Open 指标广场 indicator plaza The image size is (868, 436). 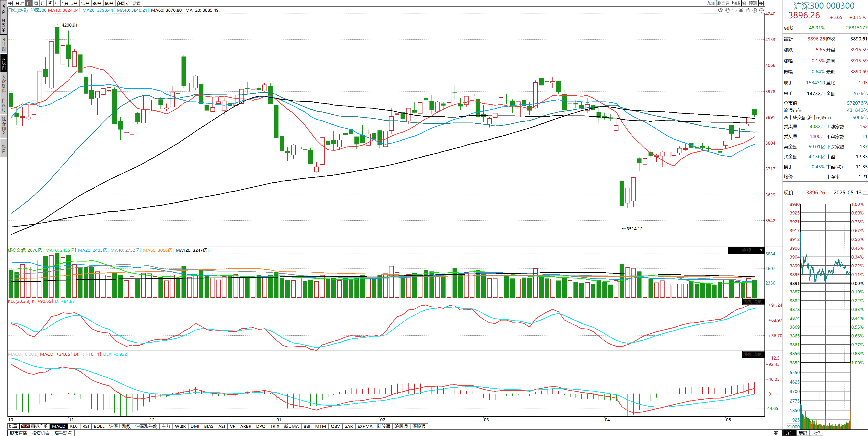[x=35, y=426]
